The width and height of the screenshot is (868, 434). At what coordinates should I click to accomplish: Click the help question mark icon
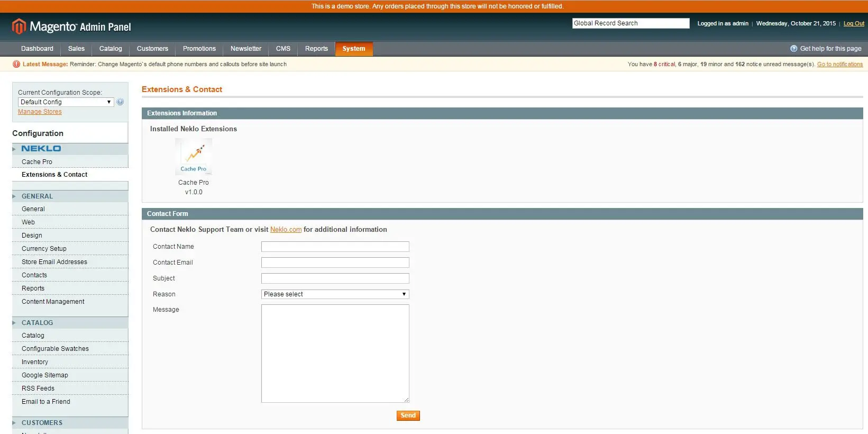(x=793, y=49)
